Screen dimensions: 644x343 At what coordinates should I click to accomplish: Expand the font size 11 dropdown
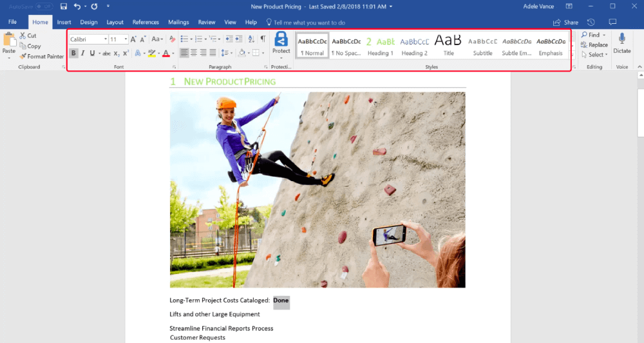click(x=124, y=39)
